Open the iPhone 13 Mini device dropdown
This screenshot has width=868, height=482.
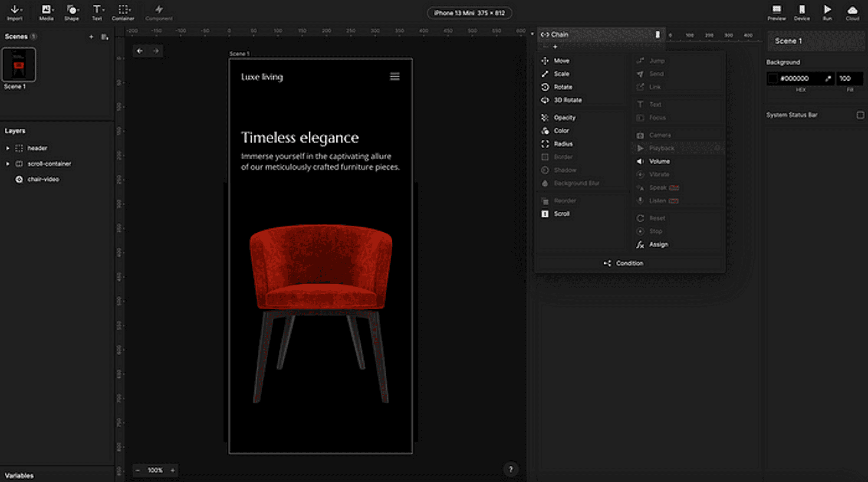tap(469, 13)
